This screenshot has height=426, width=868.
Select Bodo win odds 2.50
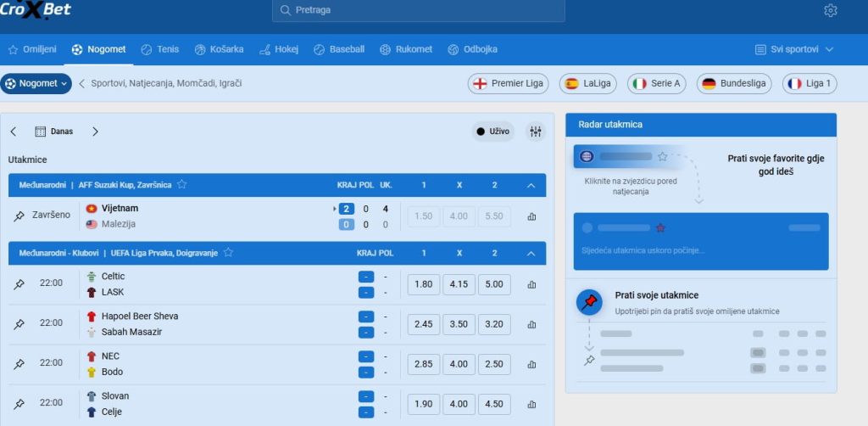tap(494, 365)
